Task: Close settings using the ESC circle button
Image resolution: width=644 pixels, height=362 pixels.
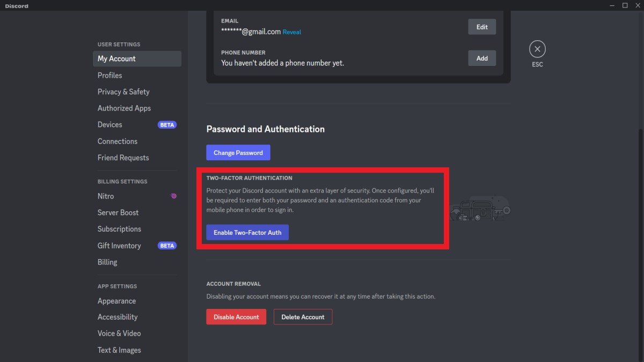Action: 537,48
